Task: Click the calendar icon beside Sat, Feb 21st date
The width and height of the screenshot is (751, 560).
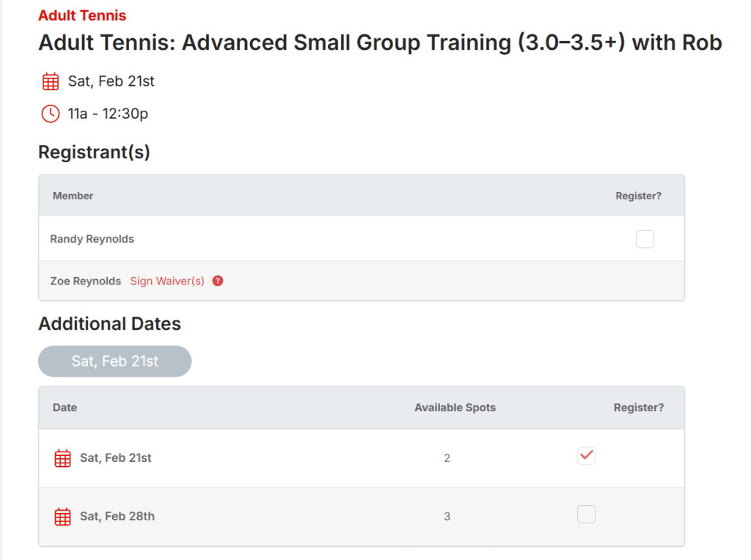Action: point(50,81)
